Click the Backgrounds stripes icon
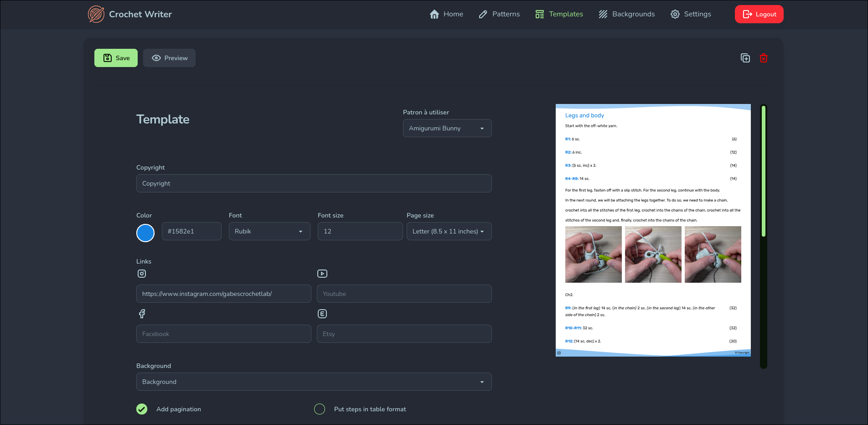Image resolution: width=868 pixels, height=425 pixels. coord(603,14)
